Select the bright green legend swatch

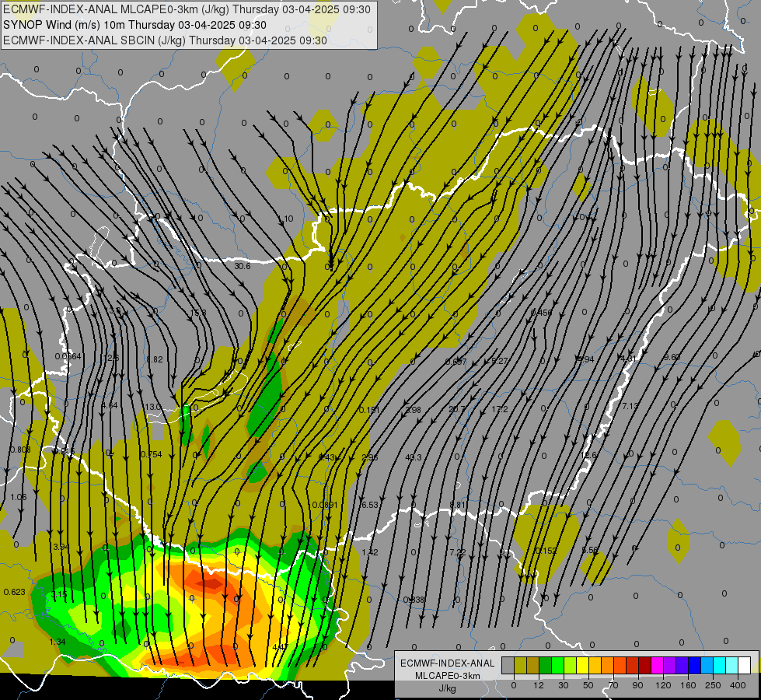pos(557,665)
